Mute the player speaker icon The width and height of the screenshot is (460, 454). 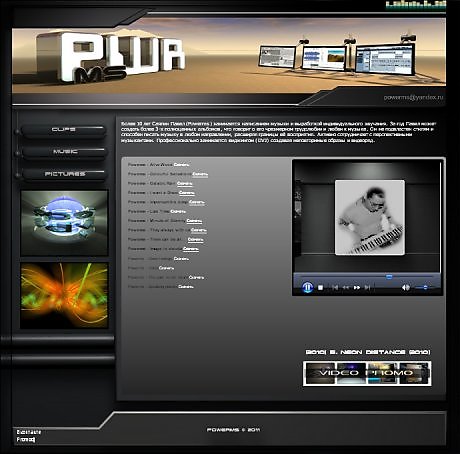pyautogui.click(x=405, y=287)
